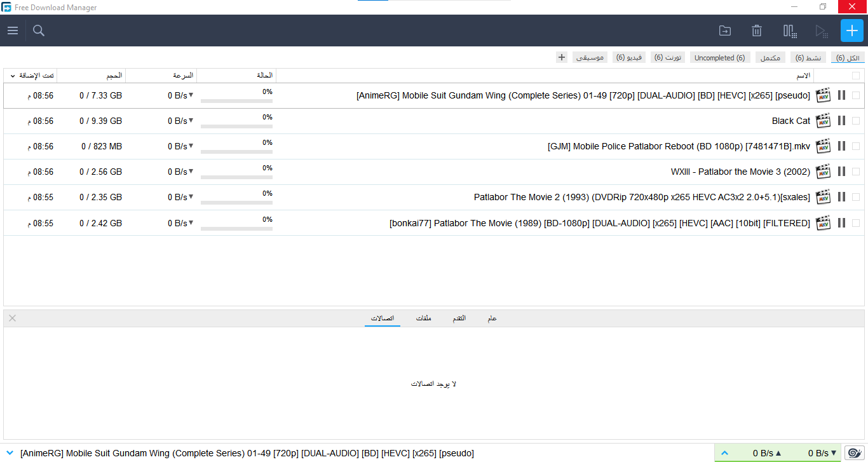This screenshot has width=868, height=462.
Task: Click the MKV icon of WXIII Patlabor row
Action: coord(824,172)
